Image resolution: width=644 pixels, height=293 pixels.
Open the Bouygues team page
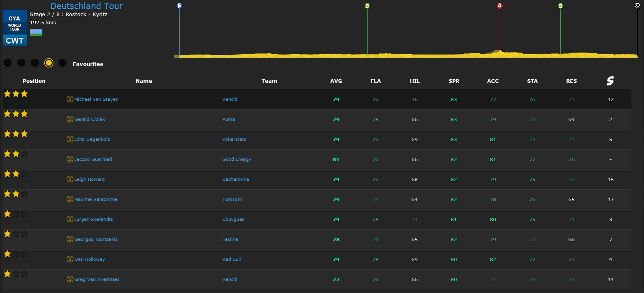(233, 219)
